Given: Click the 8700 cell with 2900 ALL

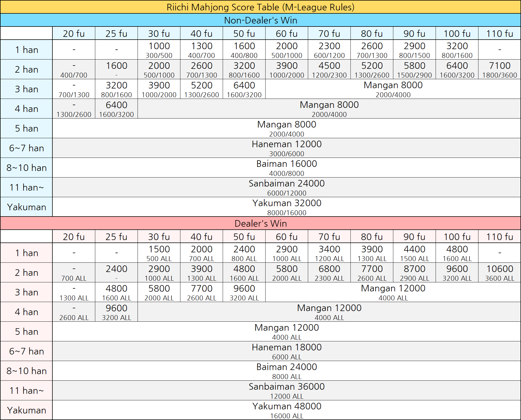Looking at the screenshot, I should pos(414,273).
